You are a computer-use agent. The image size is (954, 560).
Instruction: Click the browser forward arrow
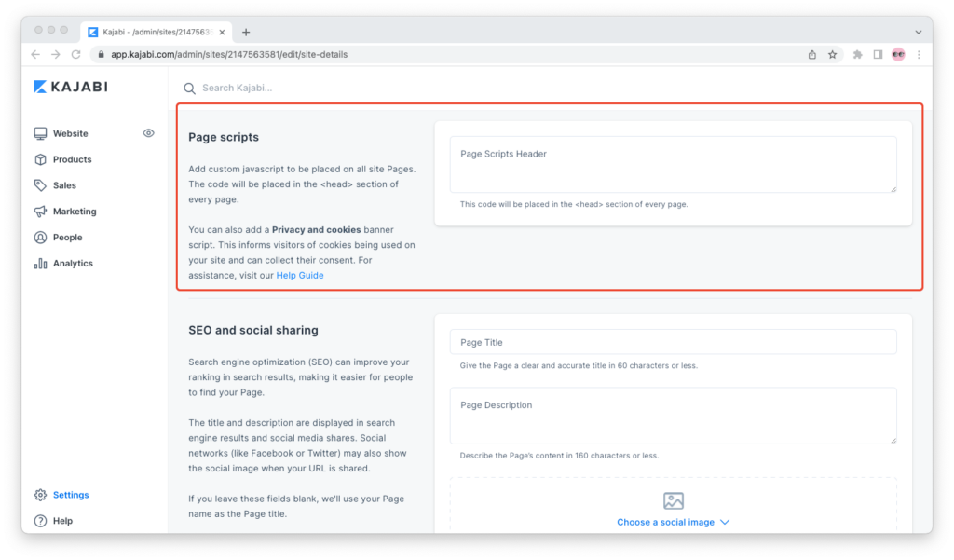(55, 55)
